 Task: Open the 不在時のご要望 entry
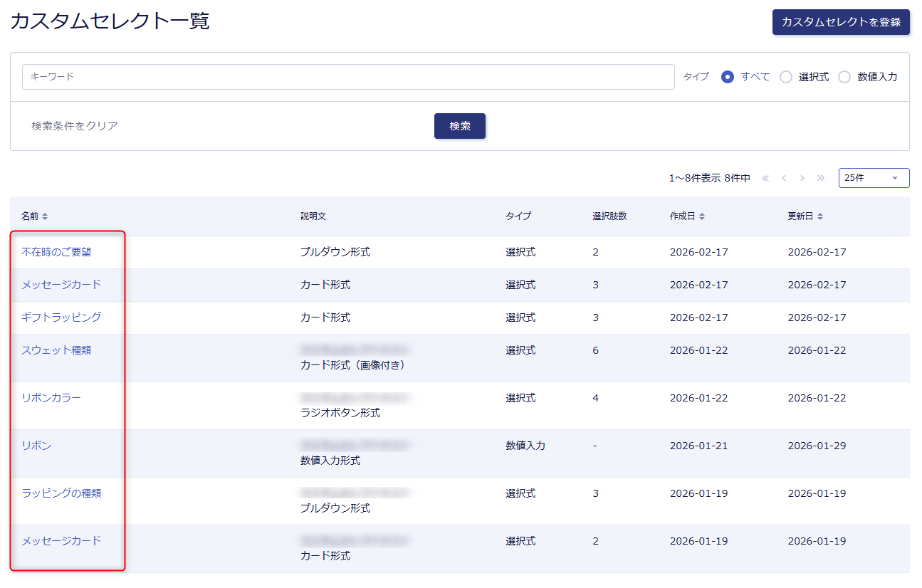56,252
